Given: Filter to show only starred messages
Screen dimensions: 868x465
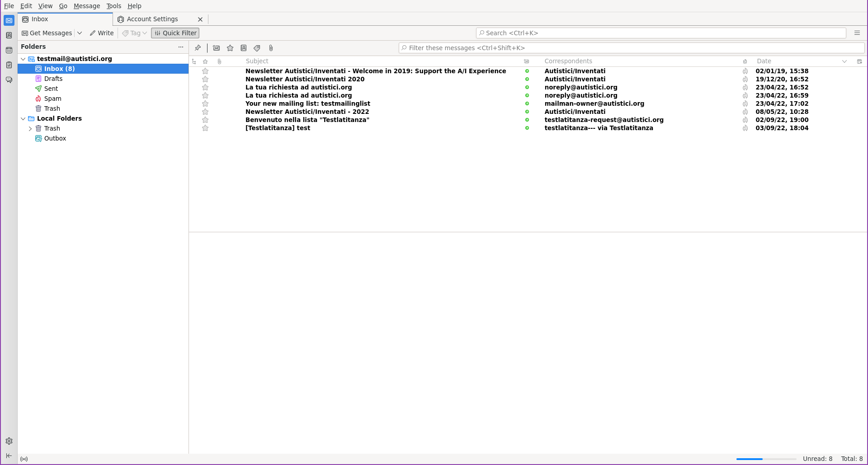Looking at the screenshot, I should tap(230, 48).
